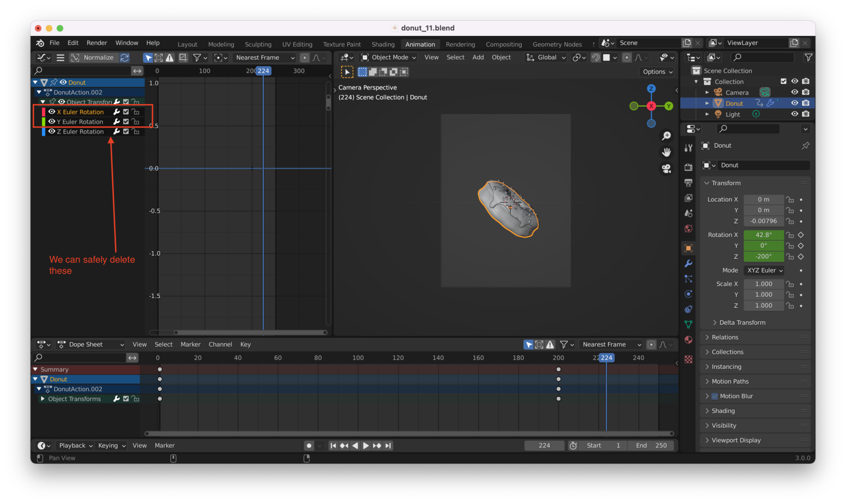Select the Physics properties icon
846x504 pixels.
coord(688,294)
